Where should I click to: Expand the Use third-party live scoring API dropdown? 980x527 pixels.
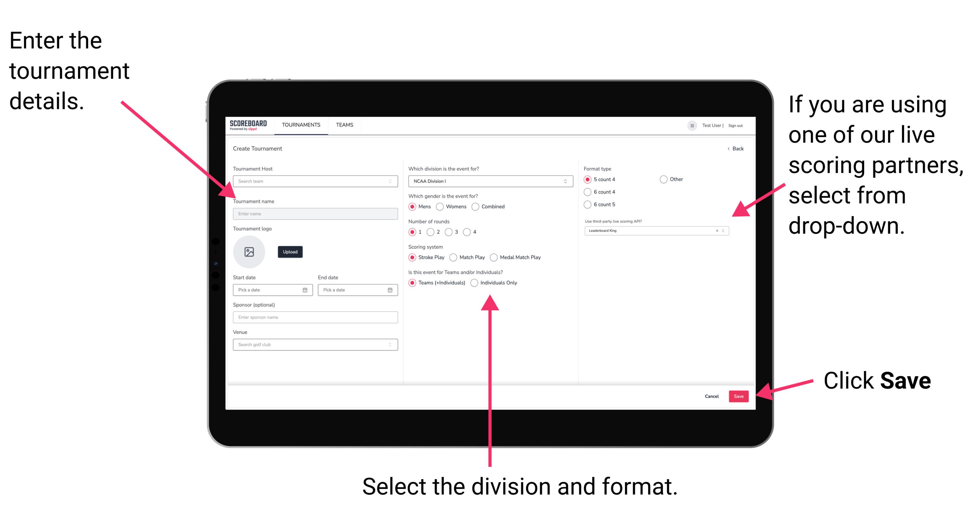[x=725, y=230]
